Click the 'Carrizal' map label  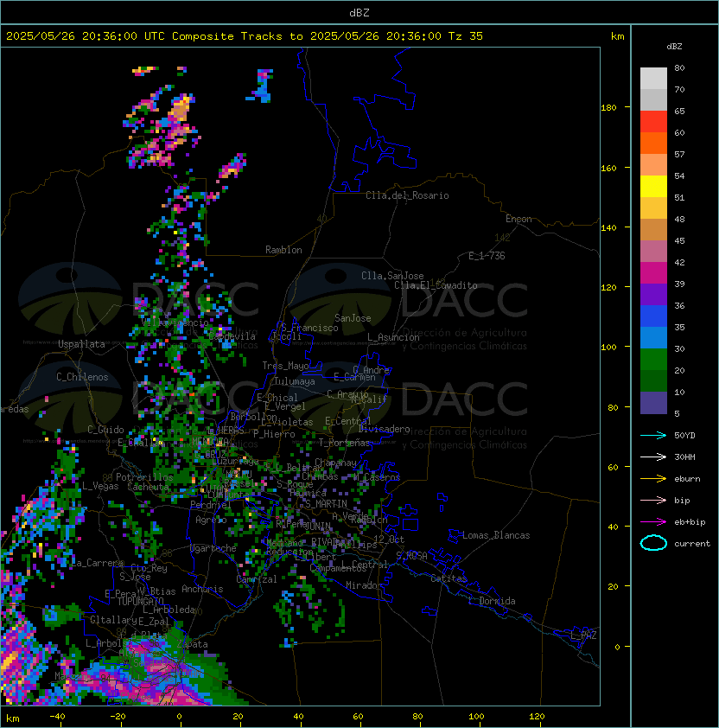[257, 579]
